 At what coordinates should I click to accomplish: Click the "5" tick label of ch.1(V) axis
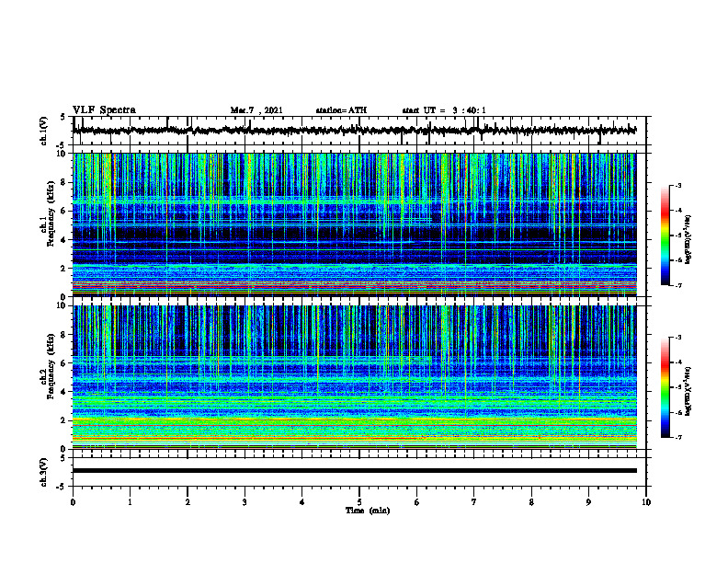coord(63,118)
